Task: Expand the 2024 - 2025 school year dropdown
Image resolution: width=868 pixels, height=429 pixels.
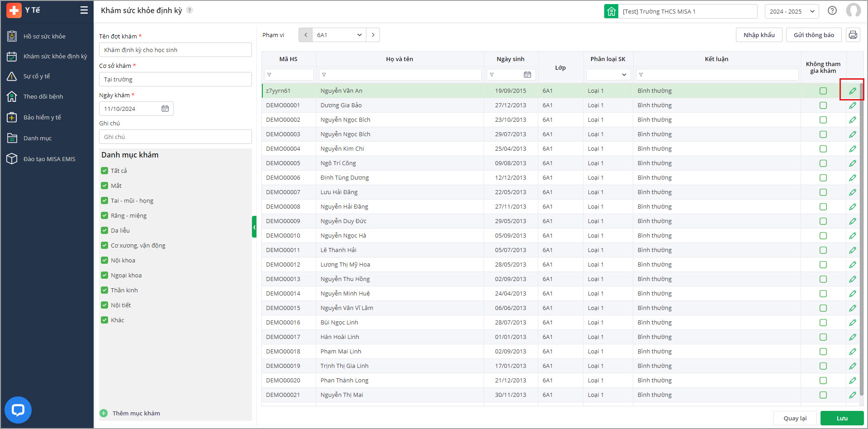Action: pyautogui.click(x=792, y=11)
